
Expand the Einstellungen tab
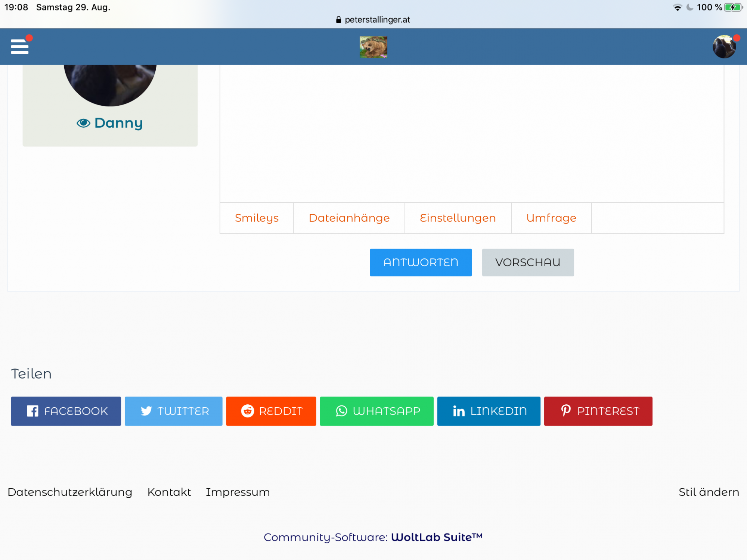458,218
